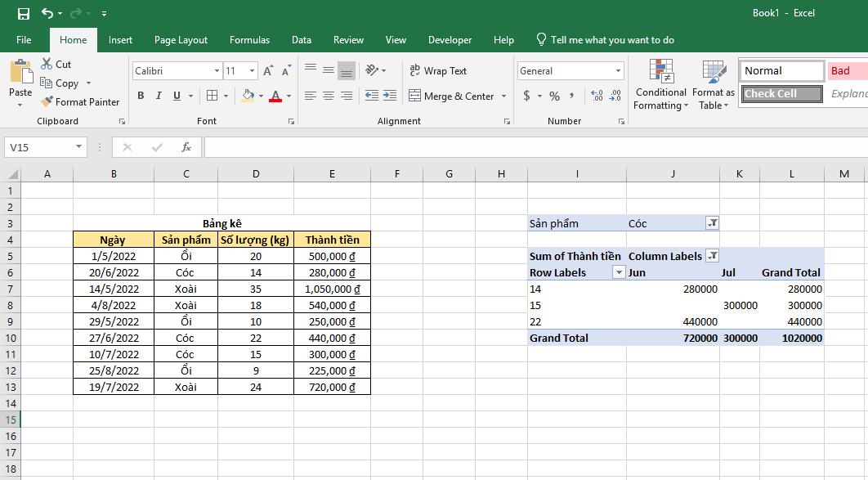Open the Row Labels filter dropdown
This screenshot has height=480, width=868.
point(620,272)
